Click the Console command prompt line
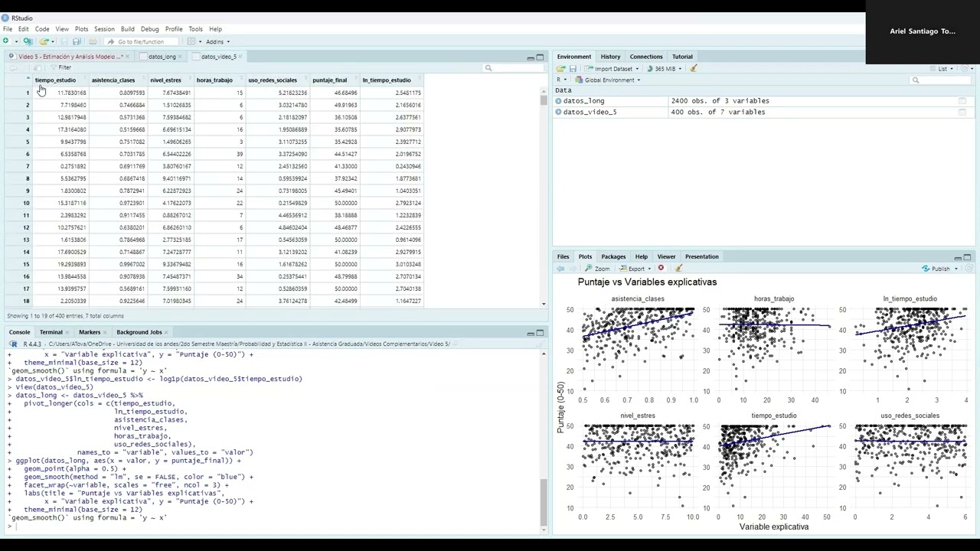Screen dimensions: 980x551 (x=276, y=526)
